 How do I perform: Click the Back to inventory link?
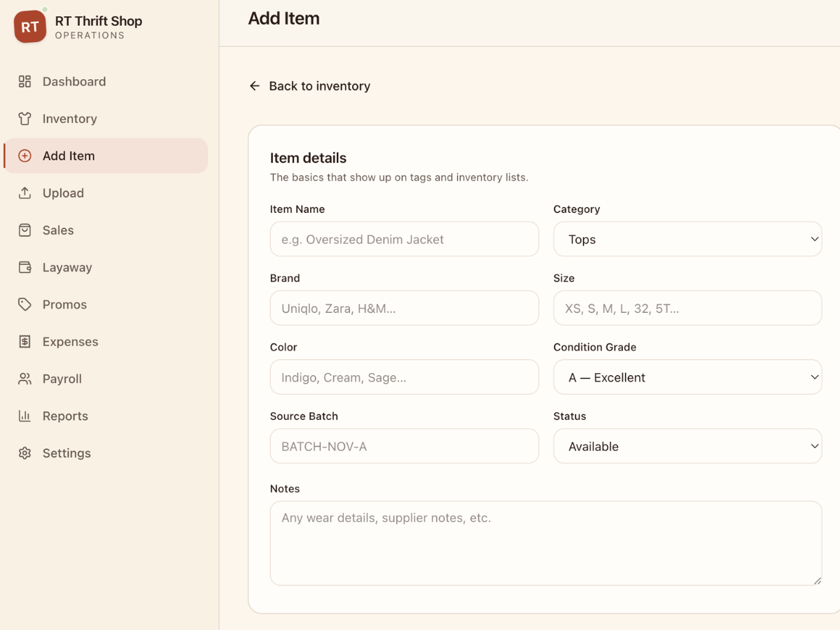[x=318, y=85]
